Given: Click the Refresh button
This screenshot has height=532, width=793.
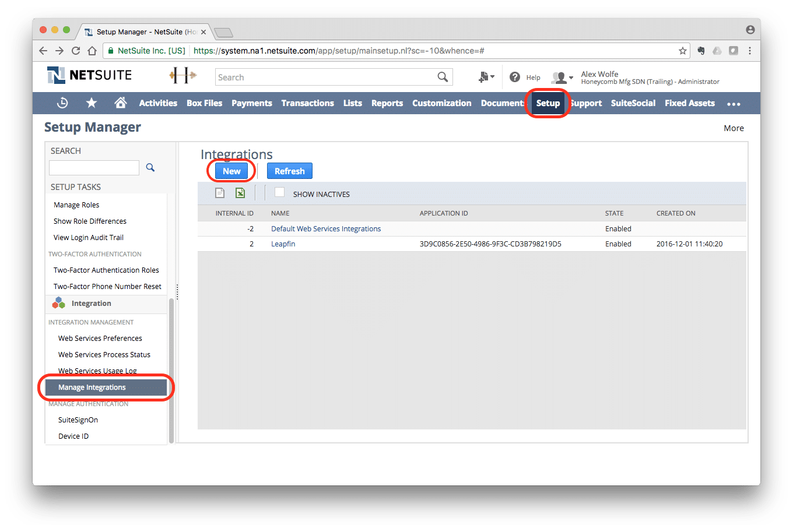Looking at the screenshot, I should click(x=290, y=171).
